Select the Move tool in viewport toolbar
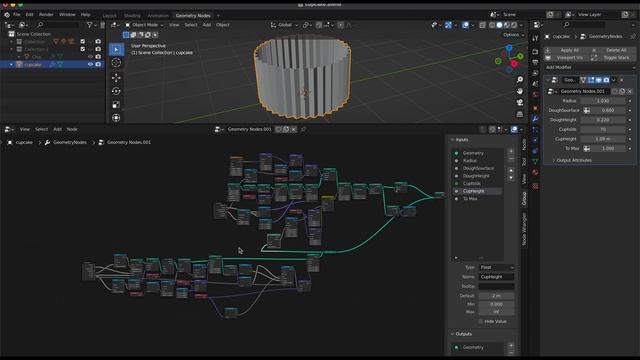The width and height of the screenshot is (640, 360). tap(116, 78)
